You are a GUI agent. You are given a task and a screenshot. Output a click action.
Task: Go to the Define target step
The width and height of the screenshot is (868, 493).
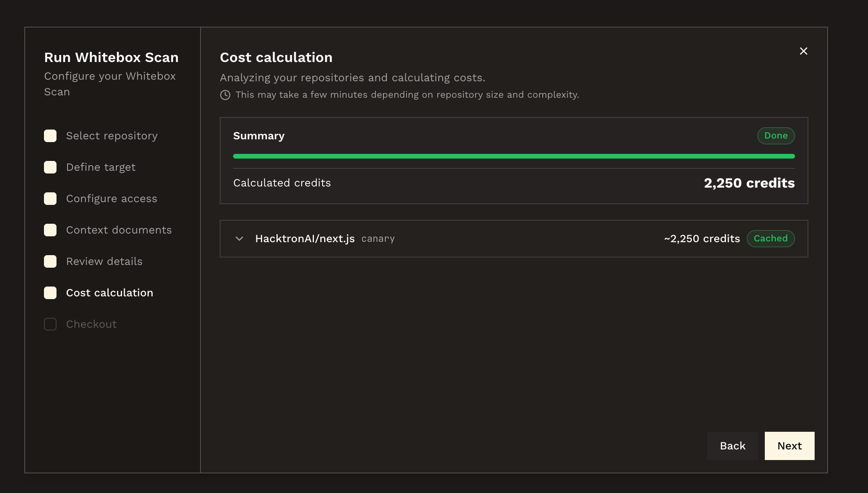[101, 167]
